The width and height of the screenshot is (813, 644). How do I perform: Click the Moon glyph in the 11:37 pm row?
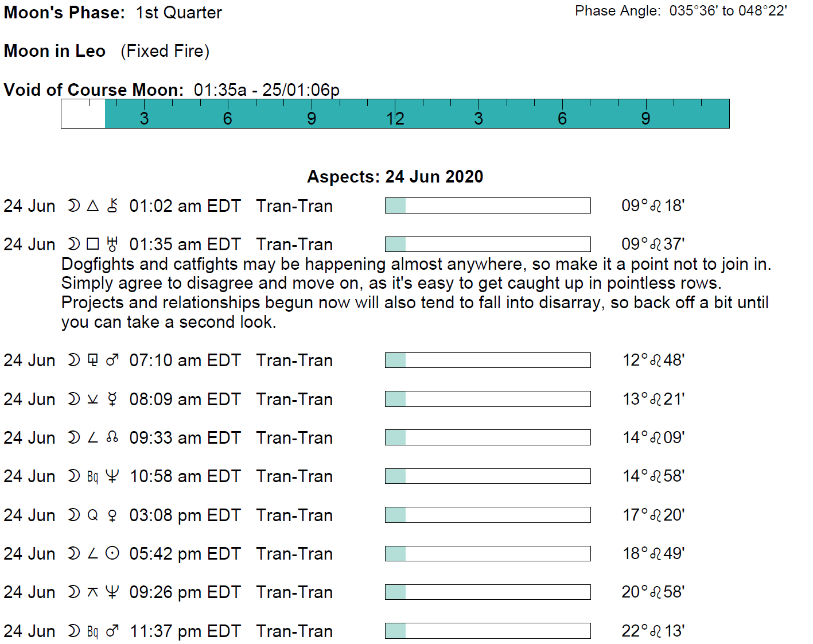[x=73, y=631]
